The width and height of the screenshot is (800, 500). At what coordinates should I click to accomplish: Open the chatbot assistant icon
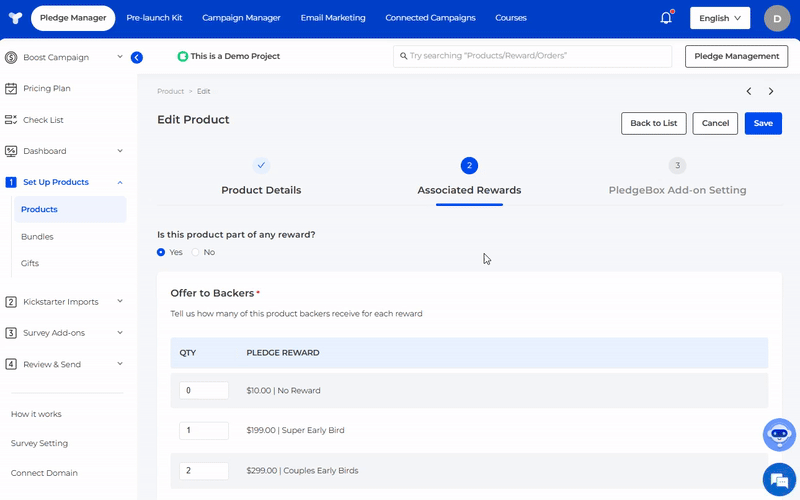click(x=779, y=435)
